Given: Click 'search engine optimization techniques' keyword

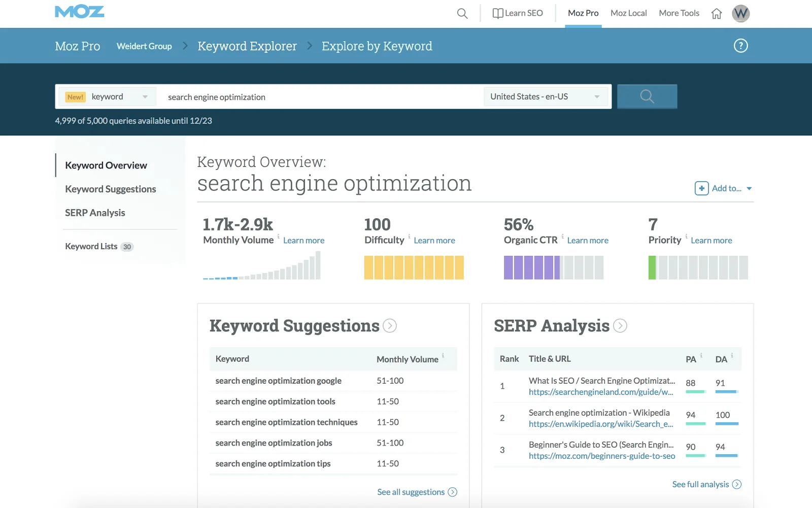Looking at the screenshot, I should (287, 423).
